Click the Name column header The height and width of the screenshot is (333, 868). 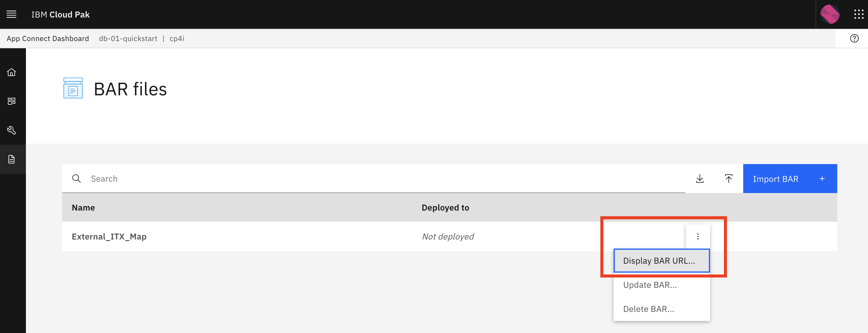pyautogui.click(x=83, y=208)
